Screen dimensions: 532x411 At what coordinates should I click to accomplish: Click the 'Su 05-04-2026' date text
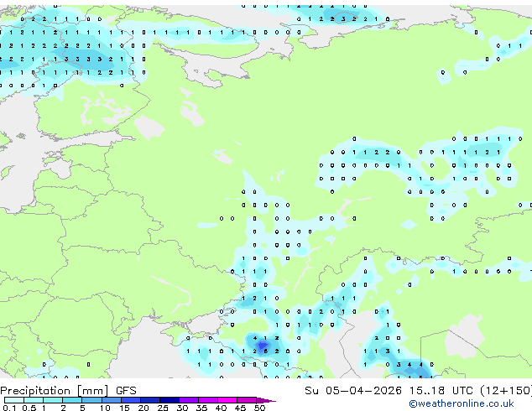point(353,391)
